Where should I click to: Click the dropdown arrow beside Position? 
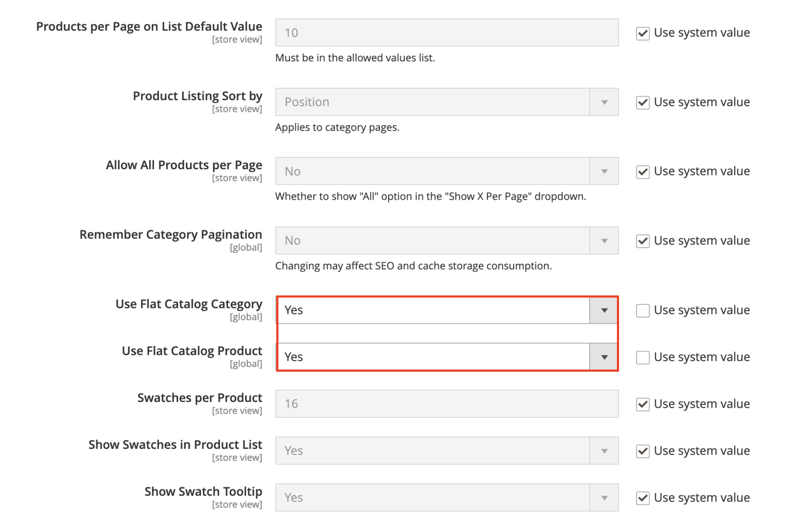point(604,102)
